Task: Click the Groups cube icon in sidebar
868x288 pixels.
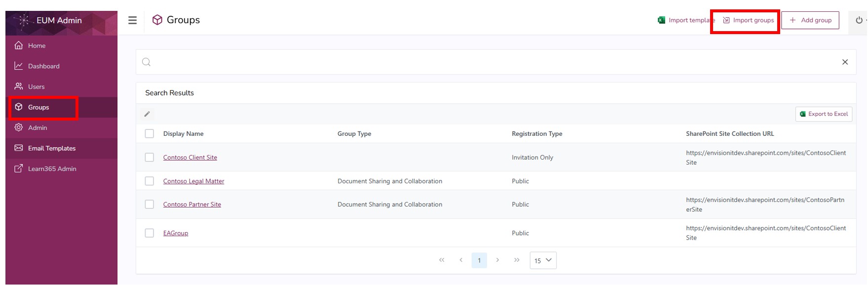Action: coord(19,107)
